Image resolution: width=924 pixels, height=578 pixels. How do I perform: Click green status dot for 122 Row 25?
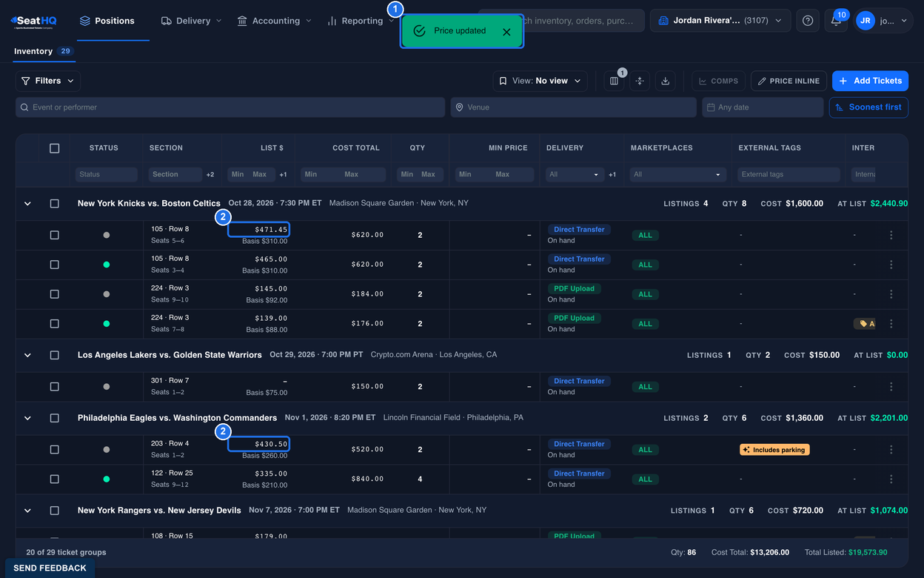click(x=107, y=479)
